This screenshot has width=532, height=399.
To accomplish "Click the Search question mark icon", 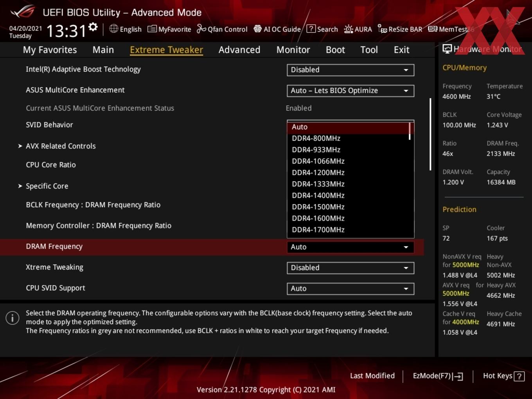I will (x=311, y=29).
